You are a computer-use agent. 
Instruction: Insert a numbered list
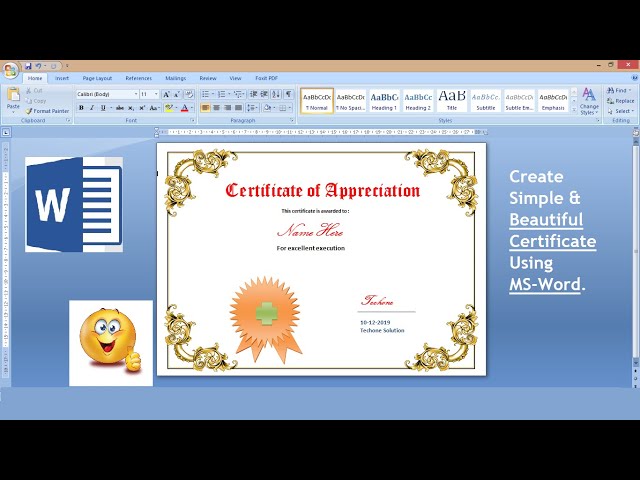[223, 94]
